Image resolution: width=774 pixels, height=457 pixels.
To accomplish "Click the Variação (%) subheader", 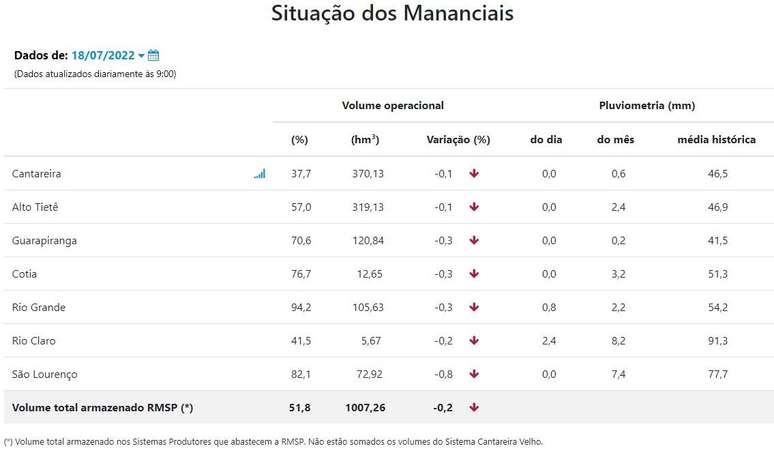I will click(x=458, y=140).
